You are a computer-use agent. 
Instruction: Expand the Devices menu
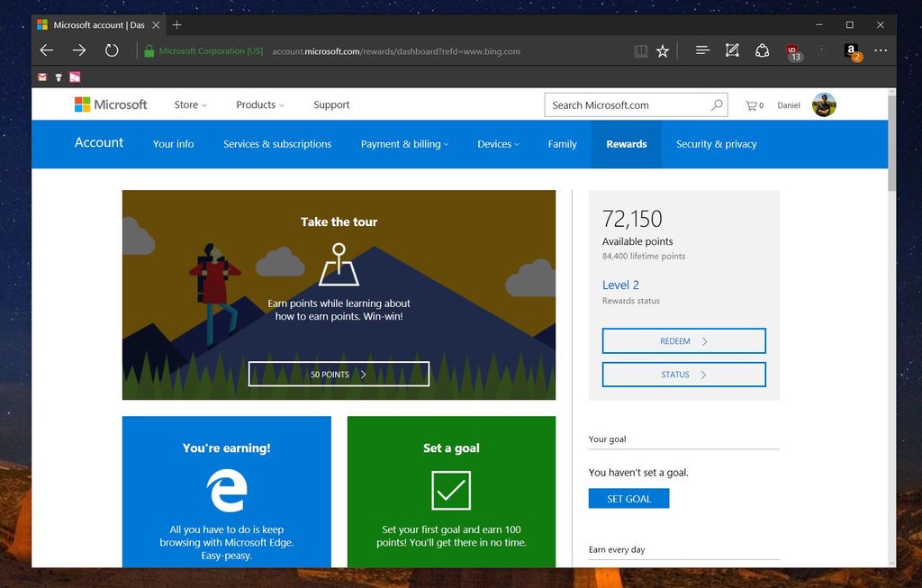498,144
